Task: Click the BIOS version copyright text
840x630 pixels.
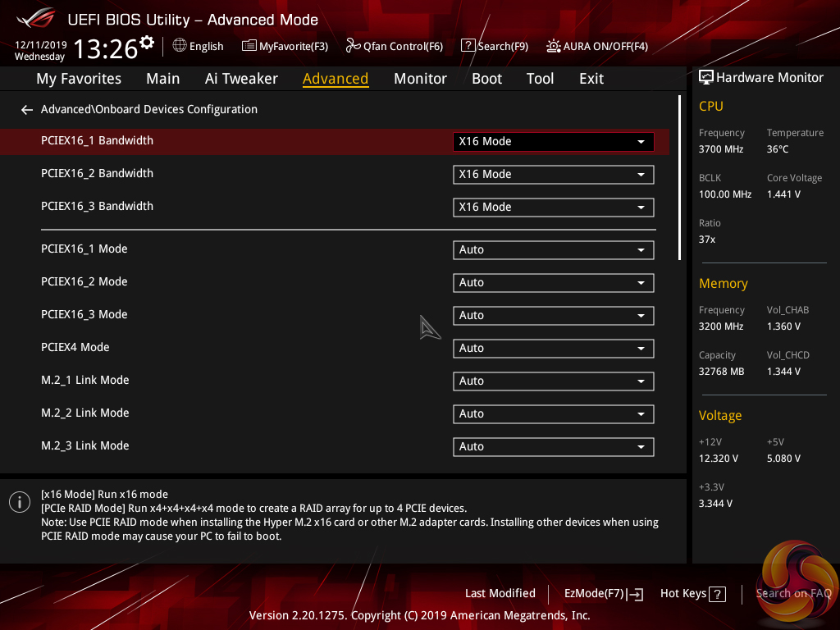Action: tap(419, 615)
